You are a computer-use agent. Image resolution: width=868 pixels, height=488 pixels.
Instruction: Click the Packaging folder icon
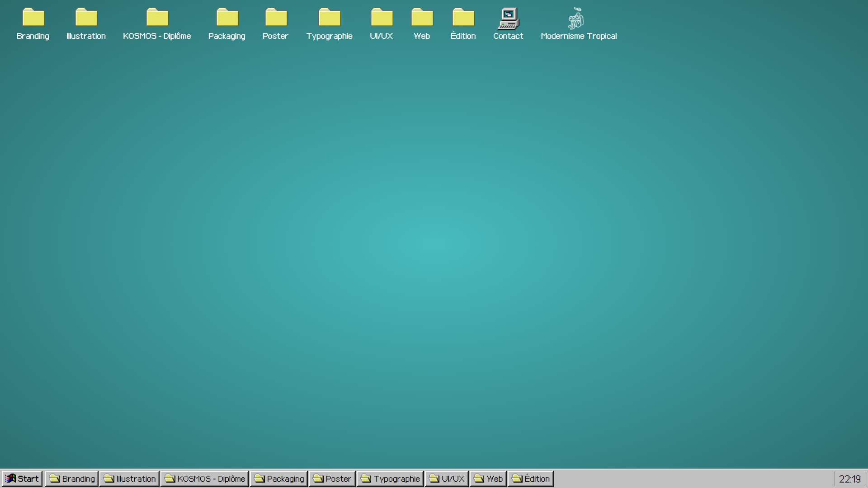point(227,18)
